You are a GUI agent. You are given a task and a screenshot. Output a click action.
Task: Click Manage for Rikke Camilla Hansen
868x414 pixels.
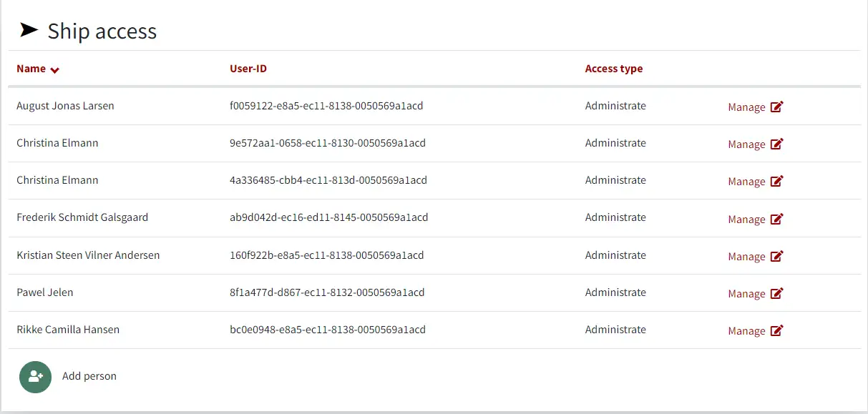[746, 331]
